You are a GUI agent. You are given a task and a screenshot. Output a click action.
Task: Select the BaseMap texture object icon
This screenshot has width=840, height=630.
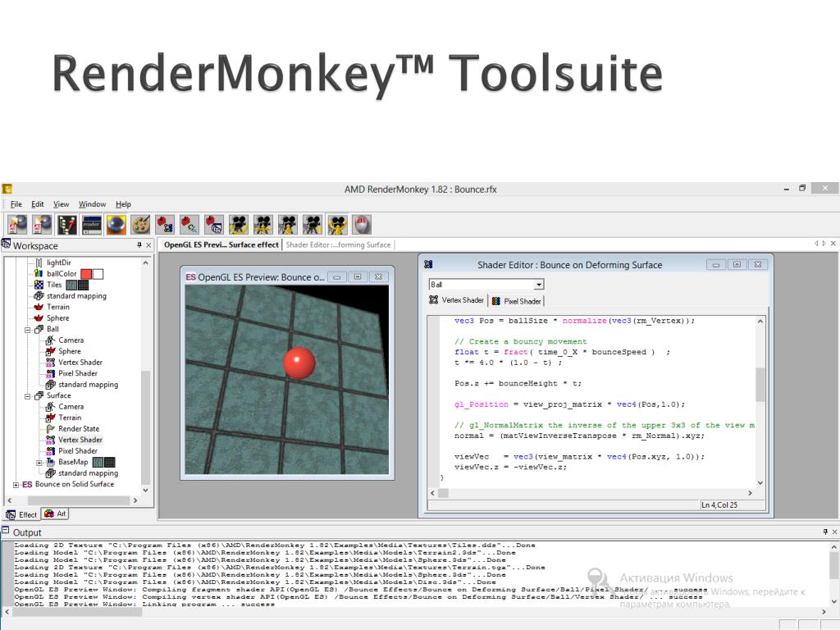50,462
